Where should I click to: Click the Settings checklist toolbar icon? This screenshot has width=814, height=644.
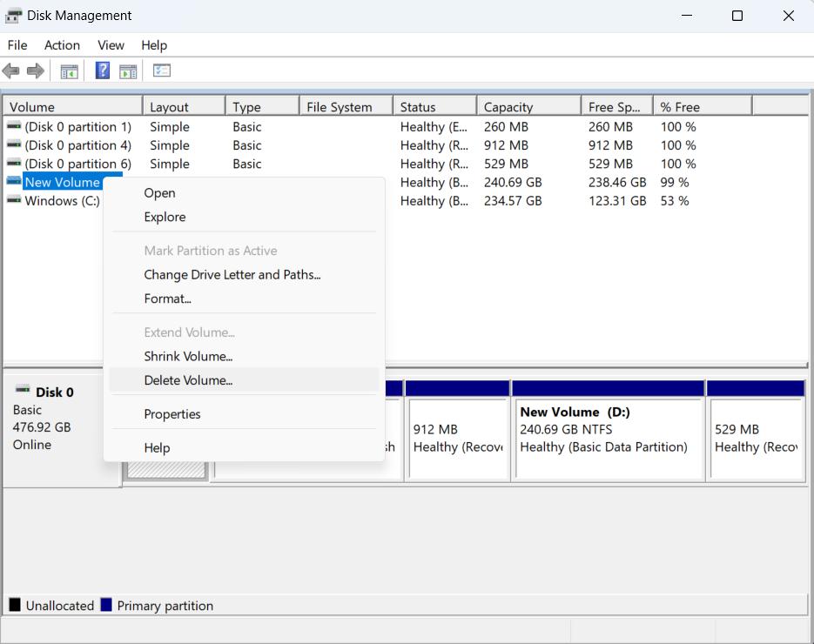[x=161, y=70]
